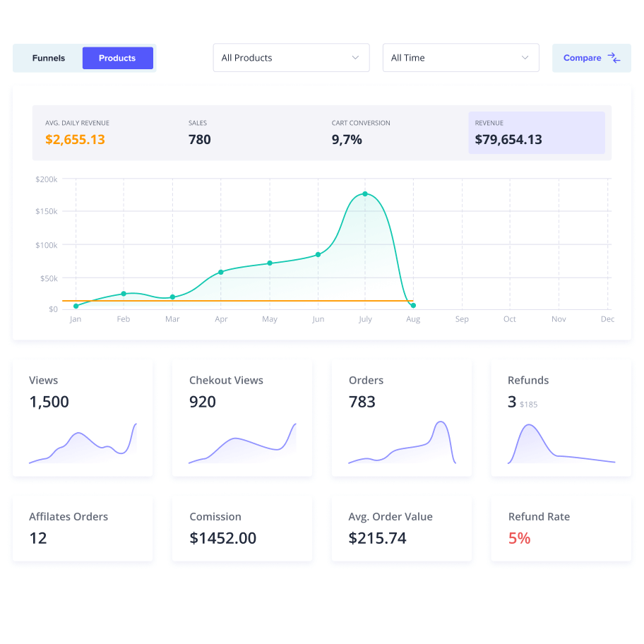Select the Revenue metric card
The width and height of the screenshot is (644, 644).
537,133
